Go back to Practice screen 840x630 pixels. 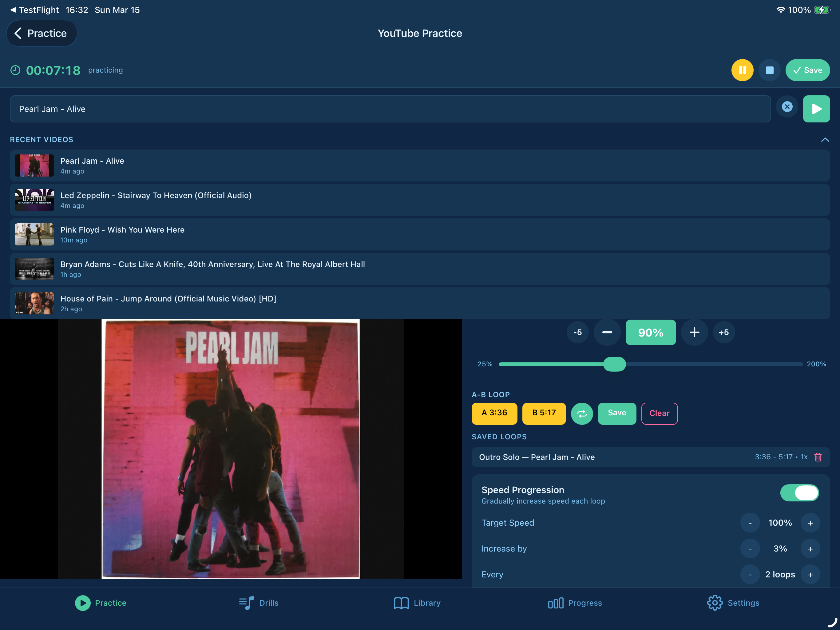pos(42,34)
